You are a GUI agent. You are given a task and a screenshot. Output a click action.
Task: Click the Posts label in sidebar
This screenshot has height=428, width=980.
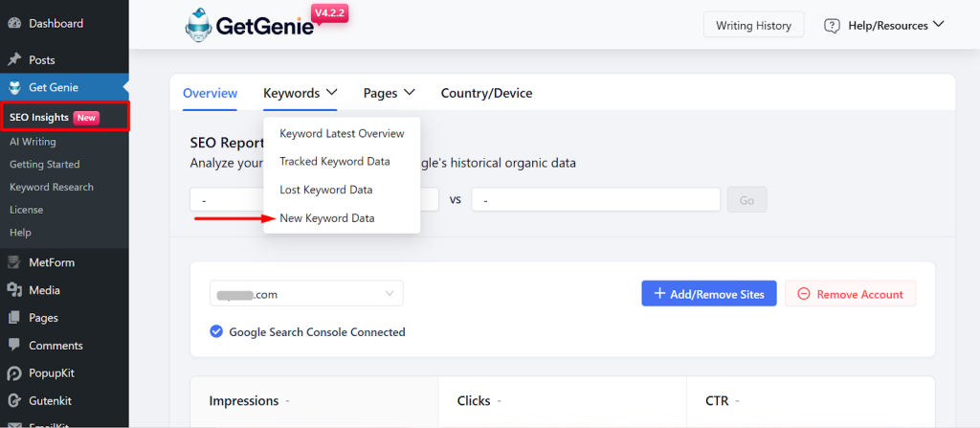pyautogui.click(x=42, y=60)
